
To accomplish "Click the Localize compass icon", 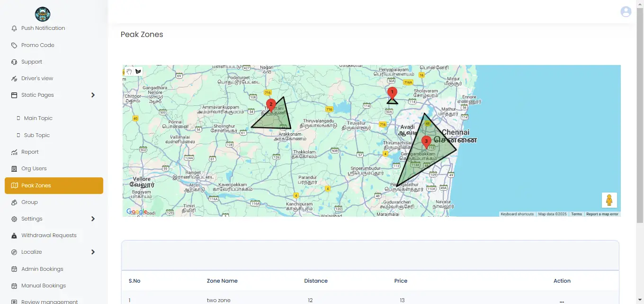I will click(x=14, y=252).
